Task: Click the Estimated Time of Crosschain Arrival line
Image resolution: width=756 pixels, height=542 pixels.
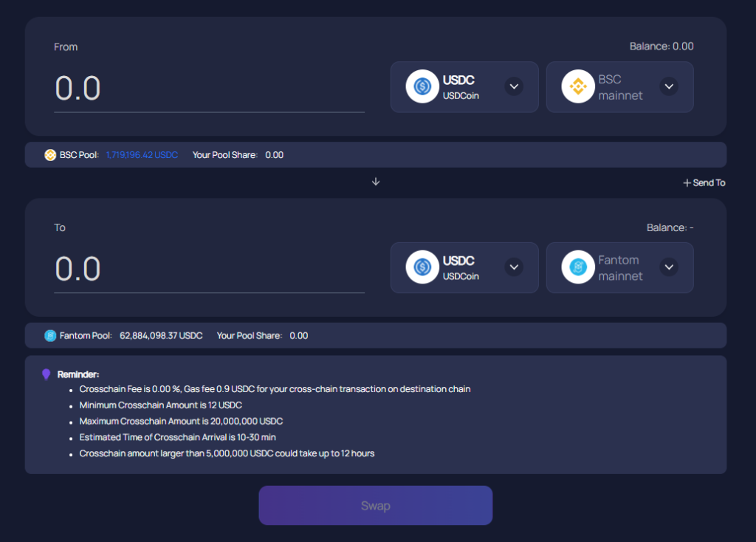Action: 177,437
